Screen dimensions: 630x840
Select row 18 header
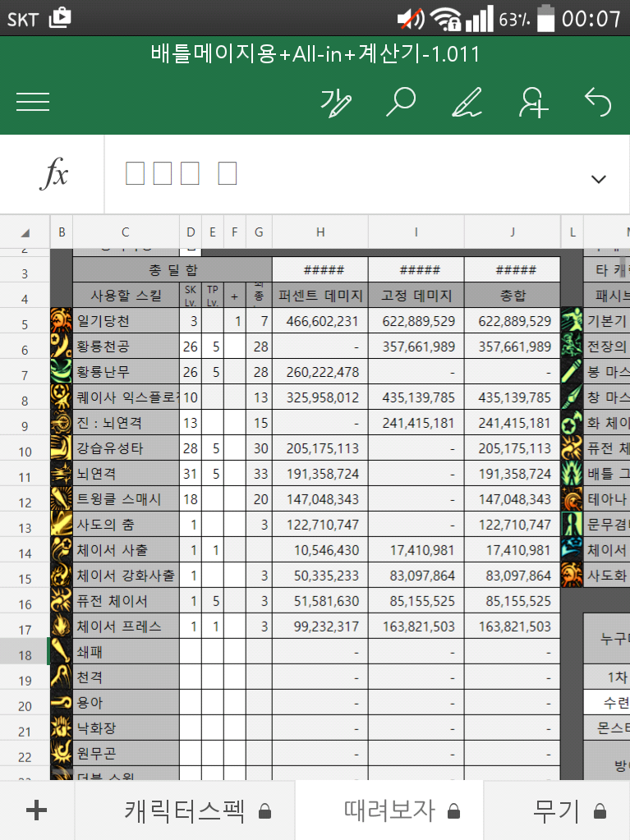25,654
